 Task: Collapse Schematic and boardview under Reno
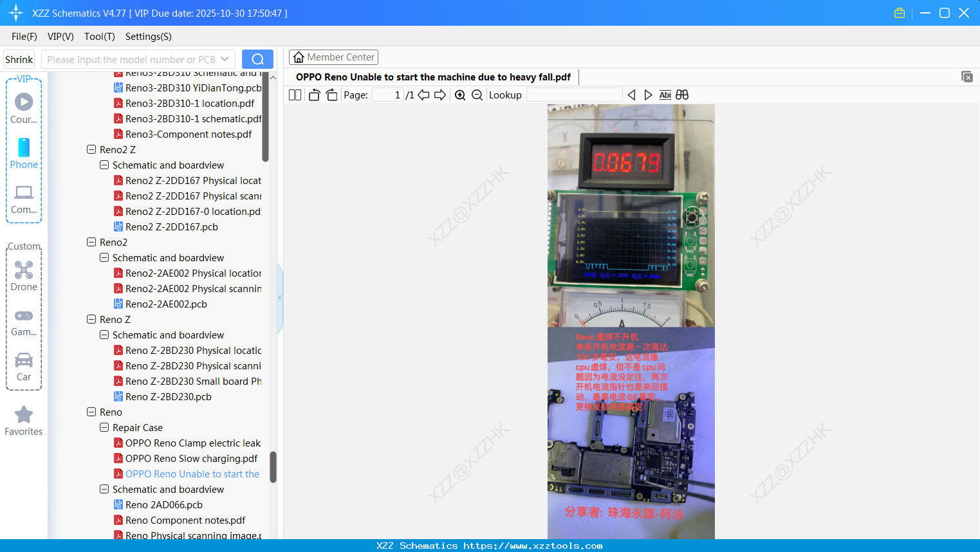point(104,489)
